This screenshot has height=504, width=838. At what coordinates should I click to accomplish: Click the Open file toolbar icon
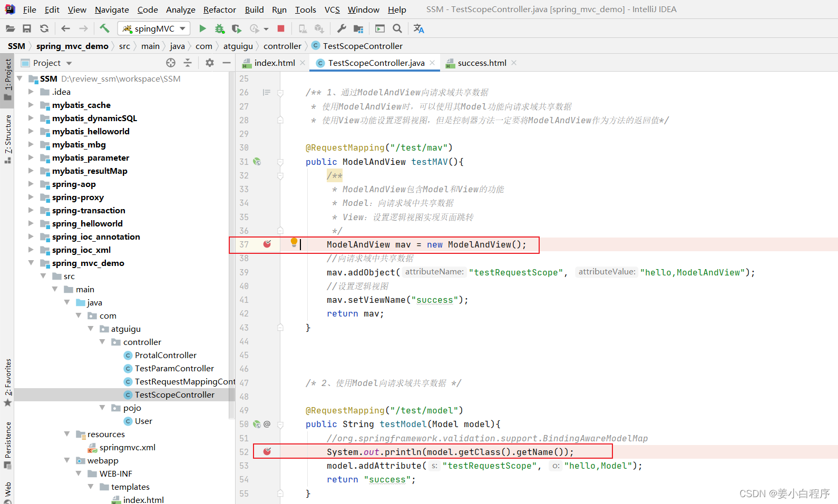(x=10, y=28)
